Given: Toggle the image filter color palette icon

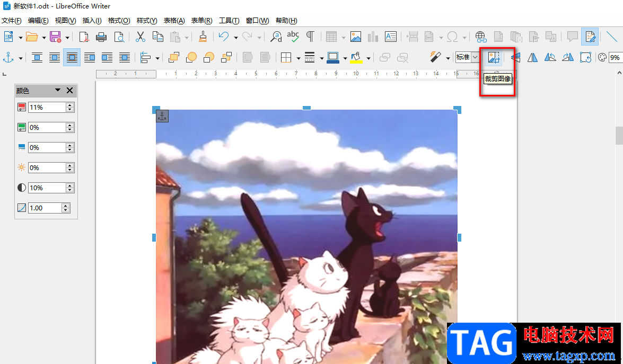Looking at the screenshot, I should 602,58.
